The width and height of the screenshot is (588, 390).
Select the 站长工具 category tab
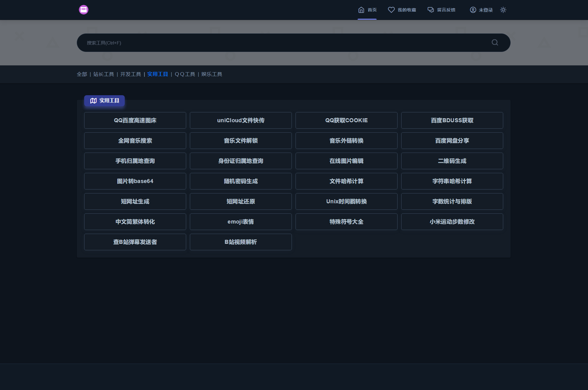tap(104, 74)
